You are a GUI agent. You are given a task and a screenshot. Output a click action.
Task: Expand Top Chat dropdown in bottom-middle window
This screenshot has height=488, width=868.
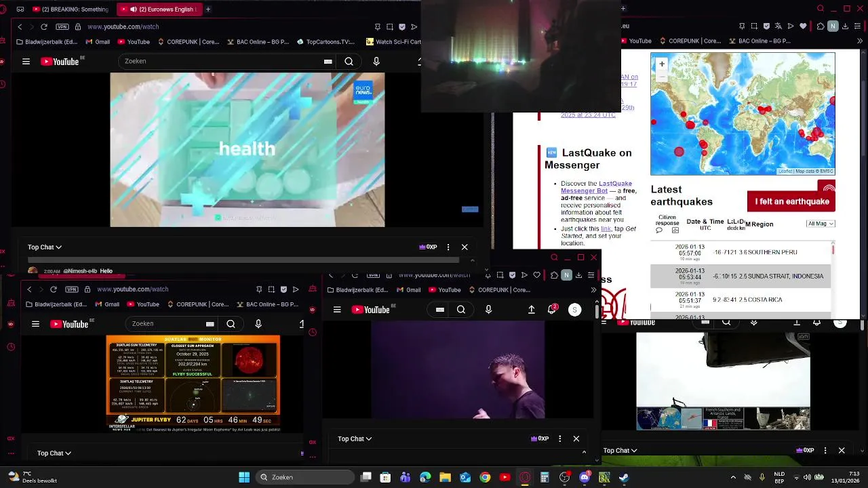tap(355, 439)
